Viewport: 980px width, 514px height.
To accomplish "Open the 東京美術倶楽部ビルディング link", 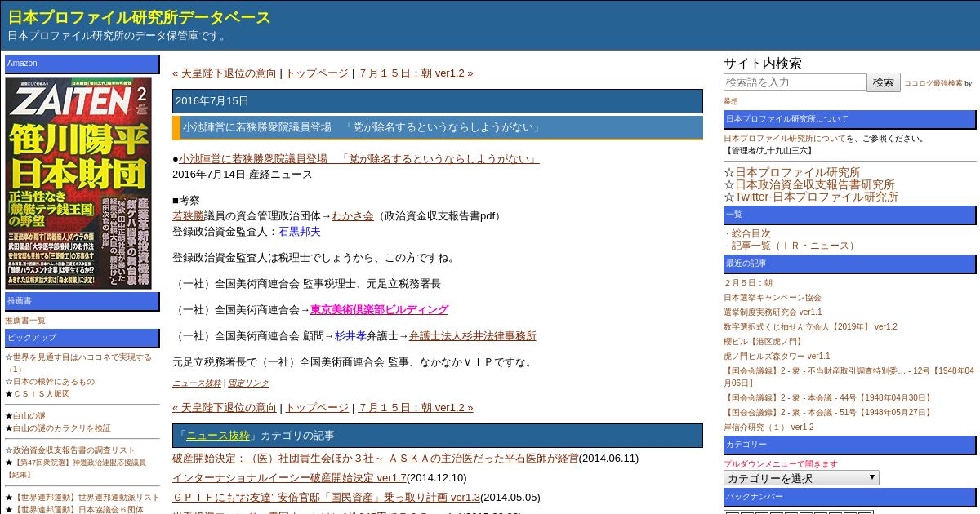I will (x=379, y=310).
